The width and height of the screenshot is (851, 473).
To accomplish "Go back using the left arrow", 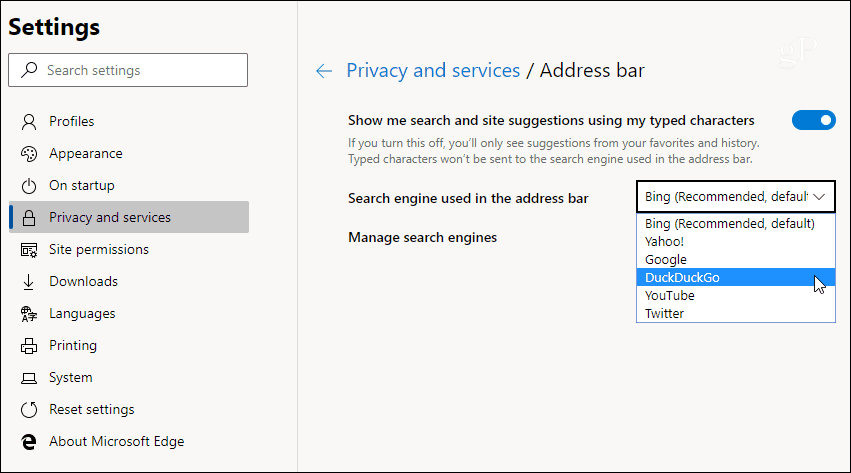I will coord(323,71).
